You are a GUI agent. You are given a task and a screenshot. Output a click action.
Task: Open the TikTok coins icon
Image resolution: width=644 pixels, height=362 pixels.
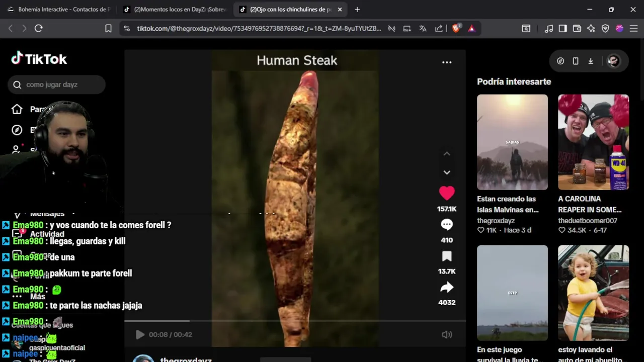coord(560,61)
